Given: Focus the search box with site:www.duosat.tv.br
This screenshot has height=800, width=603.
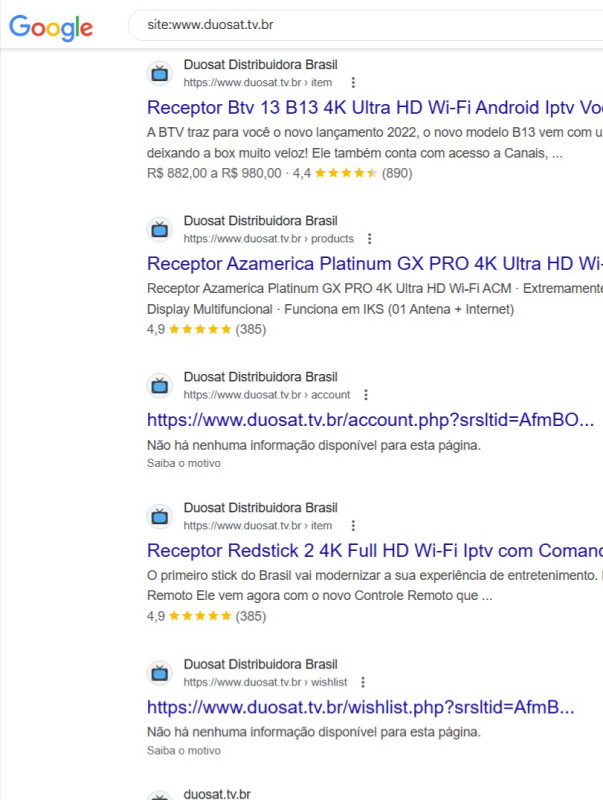Looking at the screenshot, I should point(365,24).
